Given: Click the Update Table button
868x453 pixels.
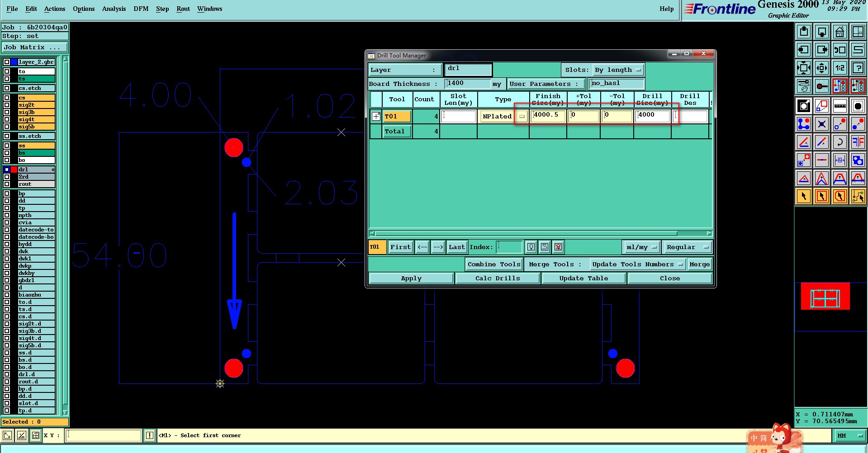Looking at the screenshot, I should [583, 278].
